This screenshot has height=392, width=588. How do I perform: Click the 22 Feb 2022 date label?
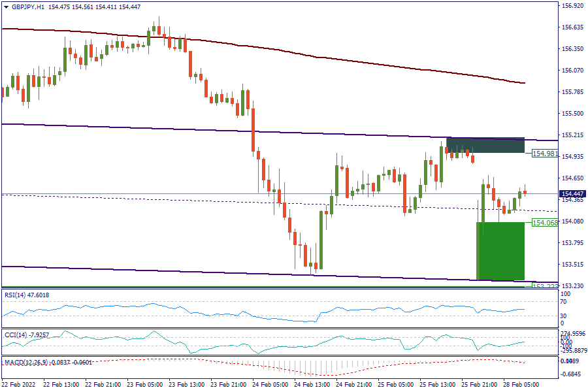pos(20,385)
